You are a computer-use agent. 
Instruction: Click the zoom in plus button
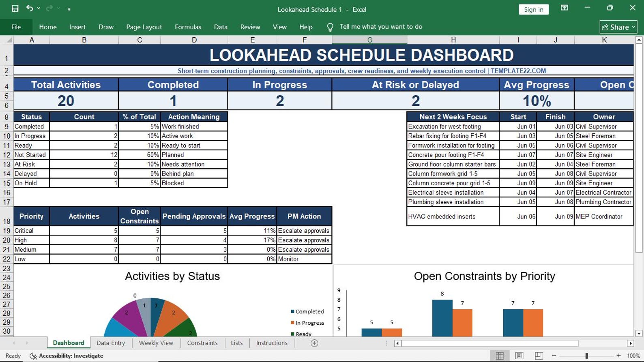pos(618,356)
